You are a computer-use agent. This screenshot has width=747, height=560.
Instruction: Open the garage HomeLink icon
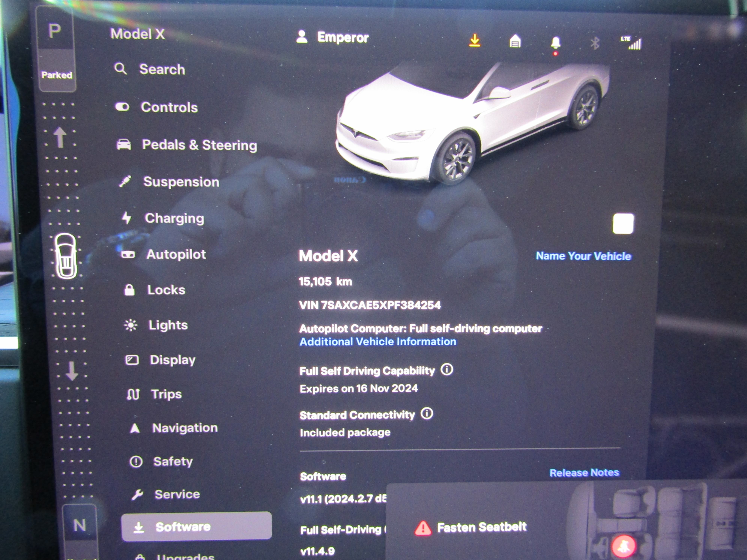click(515, 42)
